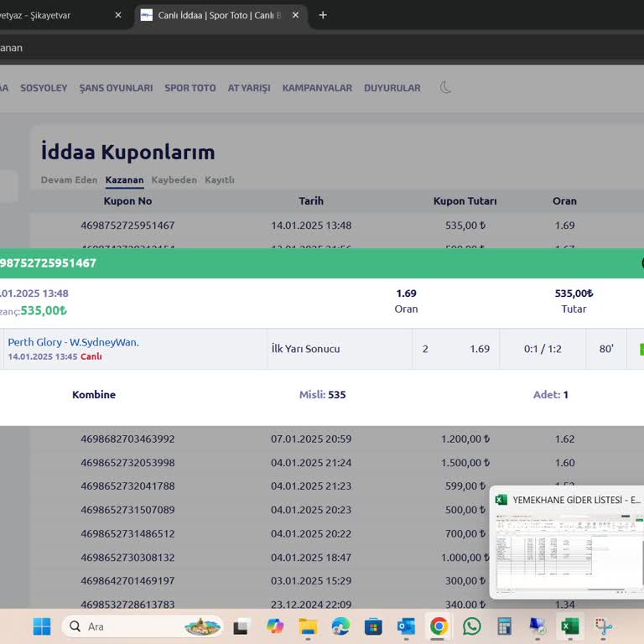The image size is (644, 644).
Task: Open the AT YARIŞI menu
Action: coord(249,88)
